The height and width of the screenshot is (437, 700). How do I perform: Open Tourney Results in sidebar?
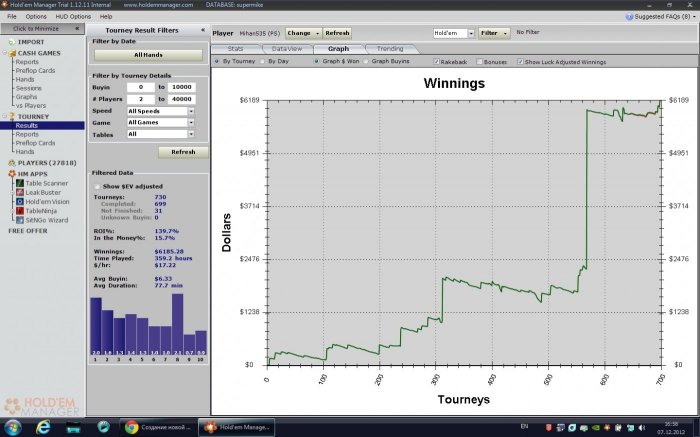pyautogui.click(x=42, y=125)
